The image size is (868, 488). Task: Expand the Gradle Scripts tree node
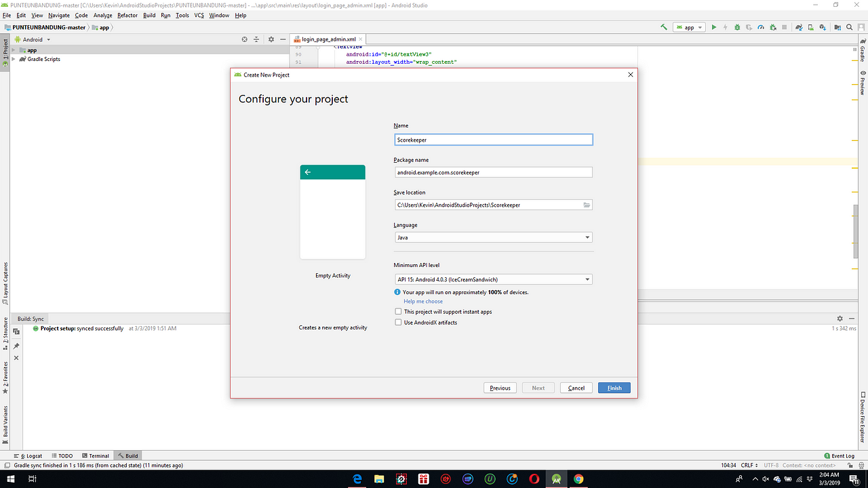coord(15,59)
